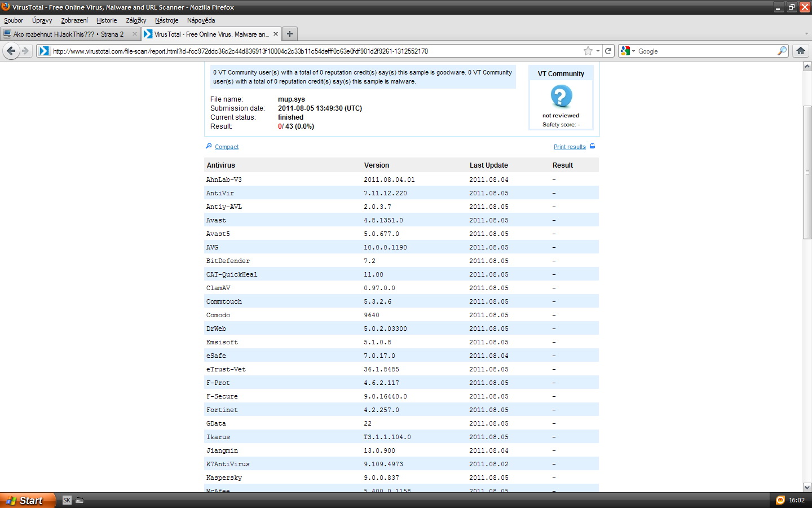Click the 'not reviewed' label in VT Community
The height and width of the screenshot is (508, 812).
tap(561, 116)
